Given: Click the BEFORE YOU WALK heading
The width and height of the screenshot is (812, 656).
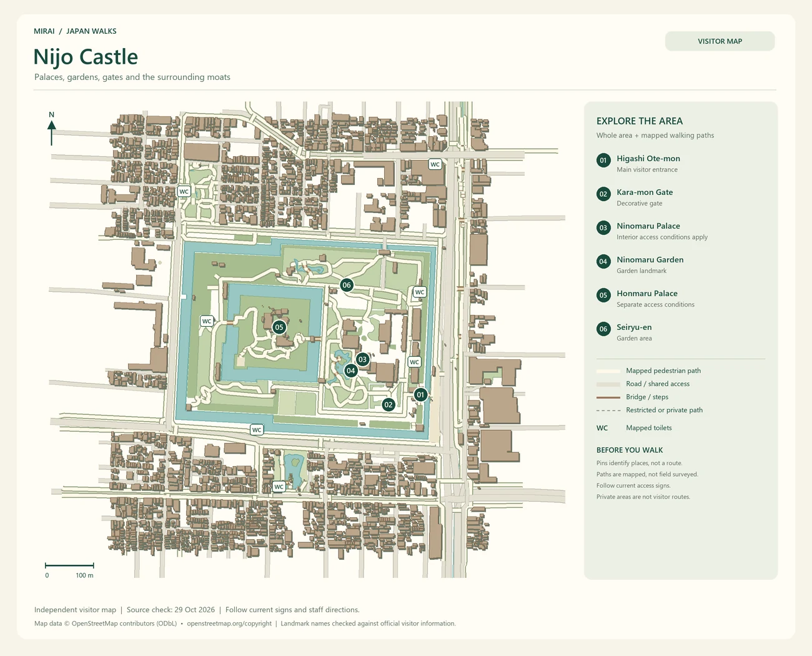Looking at the screenshot, I should click(x=630, y=450).
